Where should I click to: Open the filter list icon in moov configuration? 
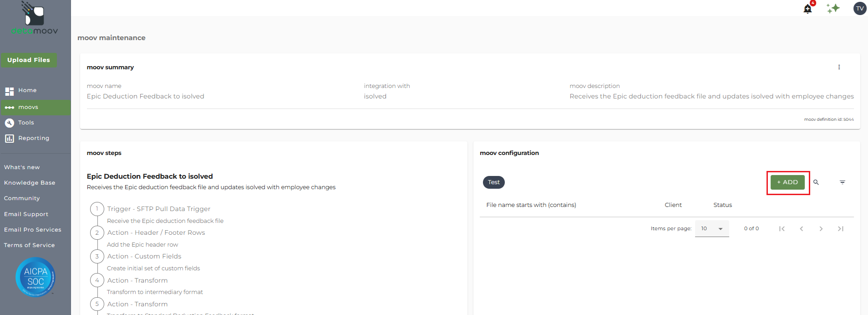coord(843,182)
